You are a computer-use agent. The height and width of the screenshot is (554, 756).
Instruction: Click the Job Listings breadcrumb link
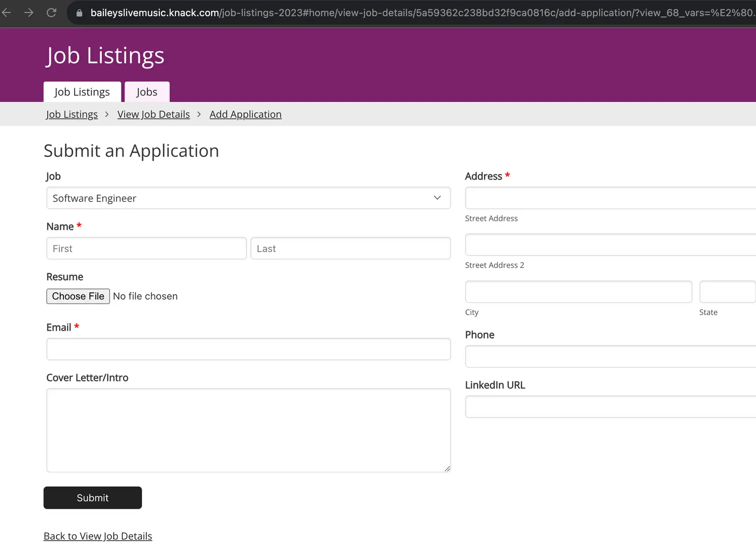72,114
